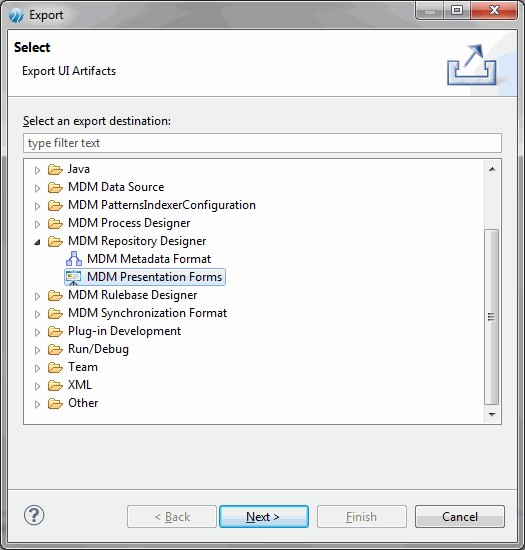Screen dimensions: 525x550
Task: Click the MDM Data Source folder icon
Action: (x=55, y=188)
